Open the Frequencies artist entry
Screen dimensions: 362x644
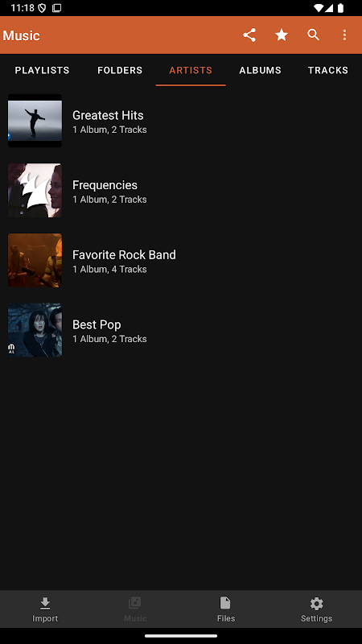point(181,191)
